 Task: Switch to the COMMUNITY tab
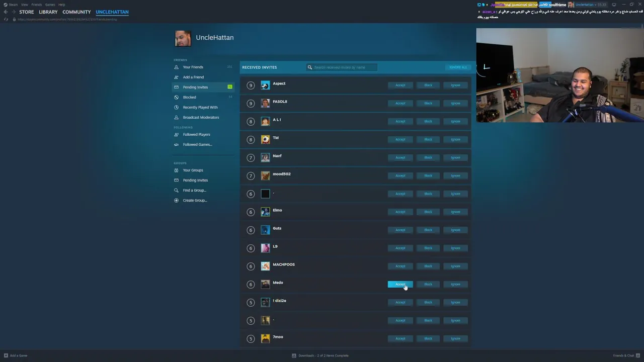(x=76, y=12)
